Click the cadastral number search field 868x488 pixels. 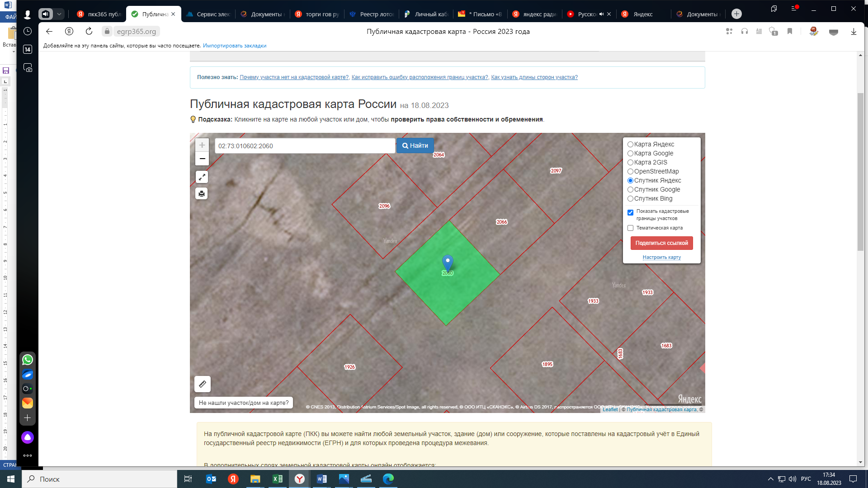(x=305, y=146)
